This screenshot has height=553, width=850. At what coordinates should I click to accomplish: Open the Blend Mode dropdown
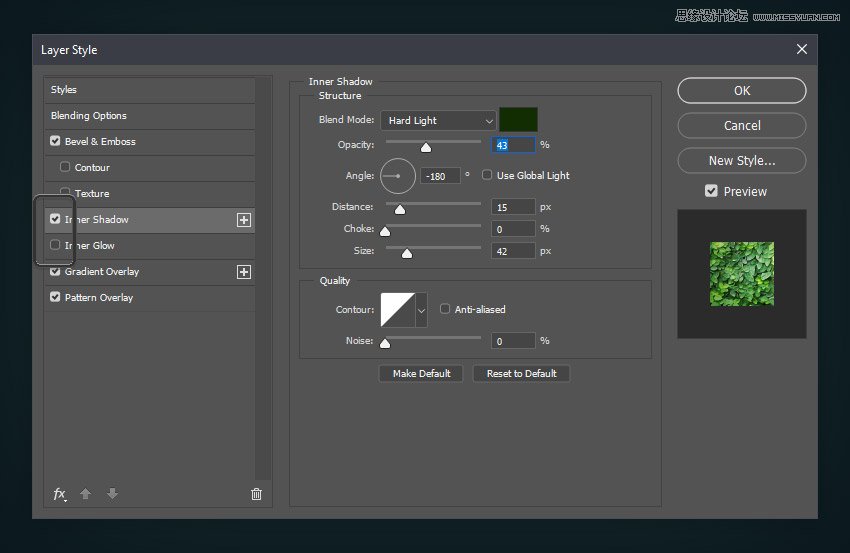click(437, 121)
